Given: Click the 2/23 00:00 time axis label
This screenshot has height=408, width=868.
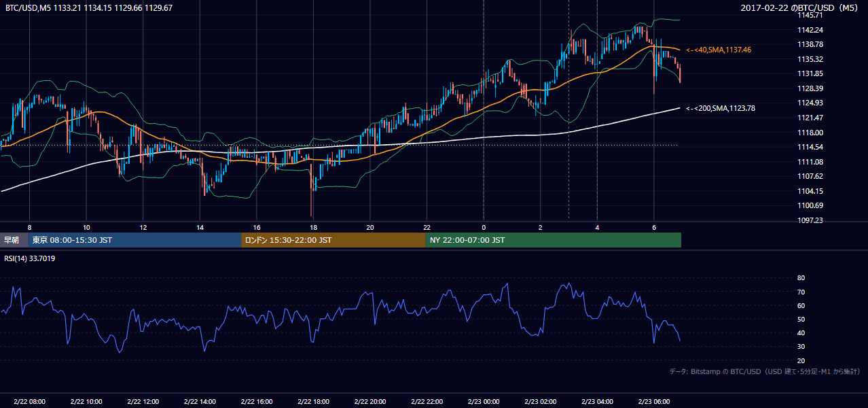Looking at the screenshot, I should (x=484, y=401).
